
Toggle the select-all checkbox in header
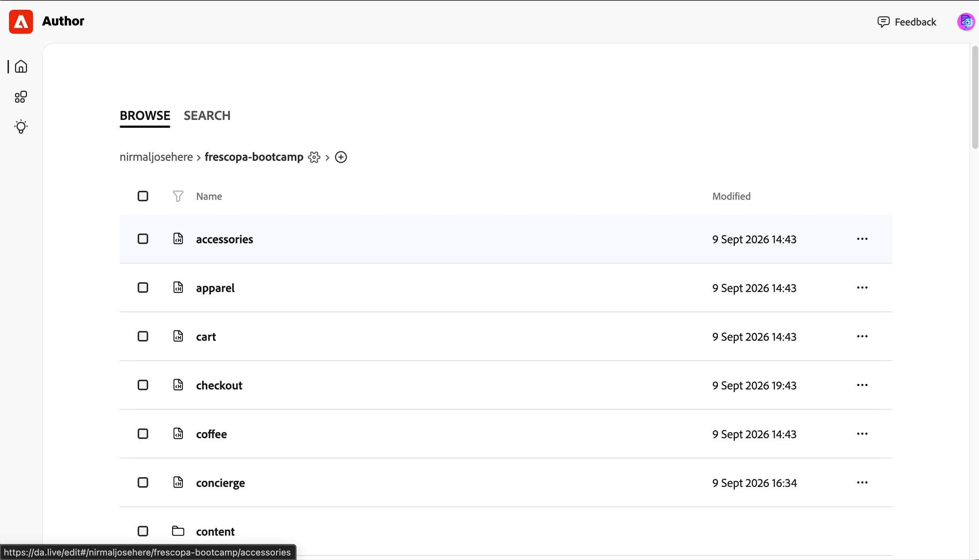pyautogui.click(x=143, y=196)
